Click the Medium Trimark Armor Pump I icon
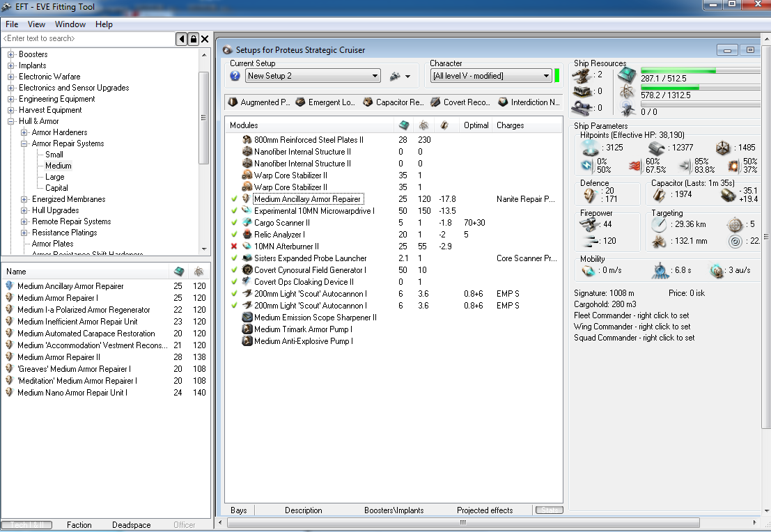Screen dimensions: 771x532 pos(247,329)
